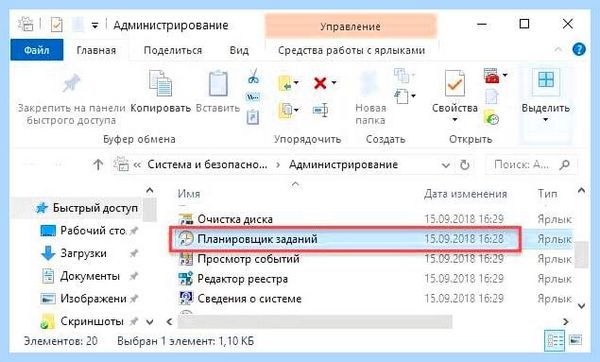Click the Edit document icon
This screenshot has width=600, height=362.
click(492, 97)
